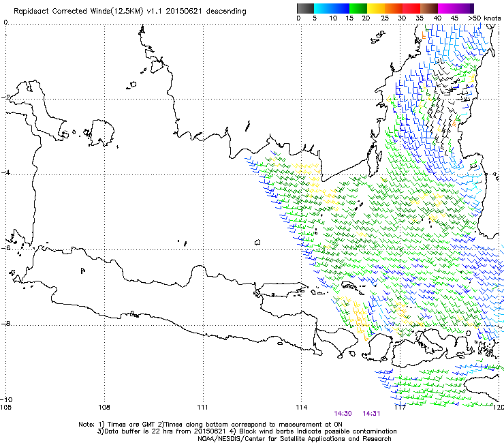Click the gray 0-5 knots legend segment

[x=305, y=8]
